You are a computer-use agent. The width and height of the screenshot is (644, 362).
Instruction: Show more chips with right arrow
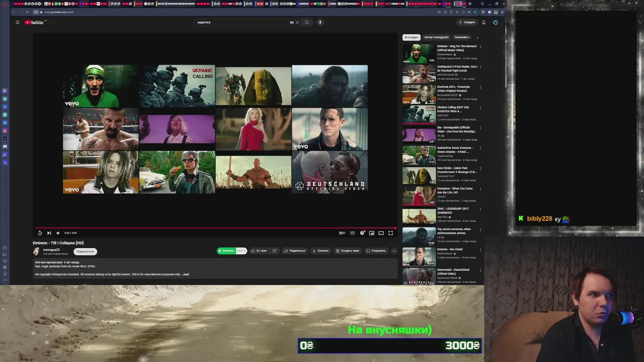point(477,37)
